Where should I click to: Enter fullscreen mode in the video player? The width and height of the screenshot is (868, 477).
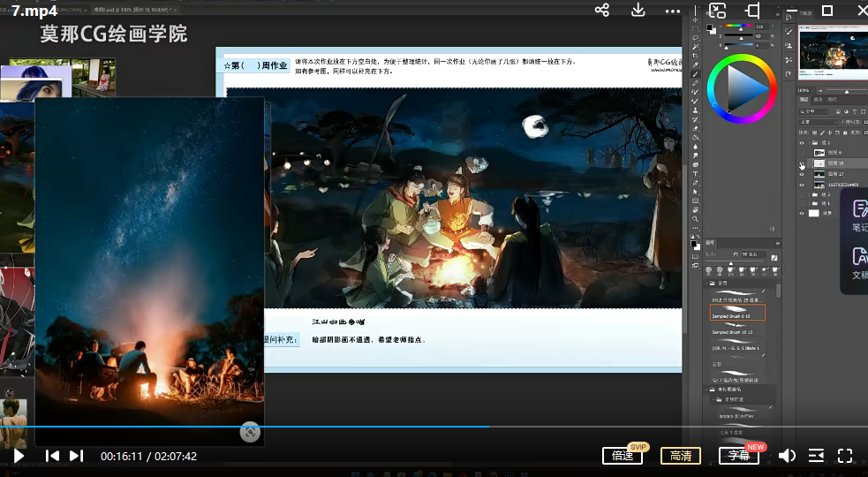tap(845, 456)
